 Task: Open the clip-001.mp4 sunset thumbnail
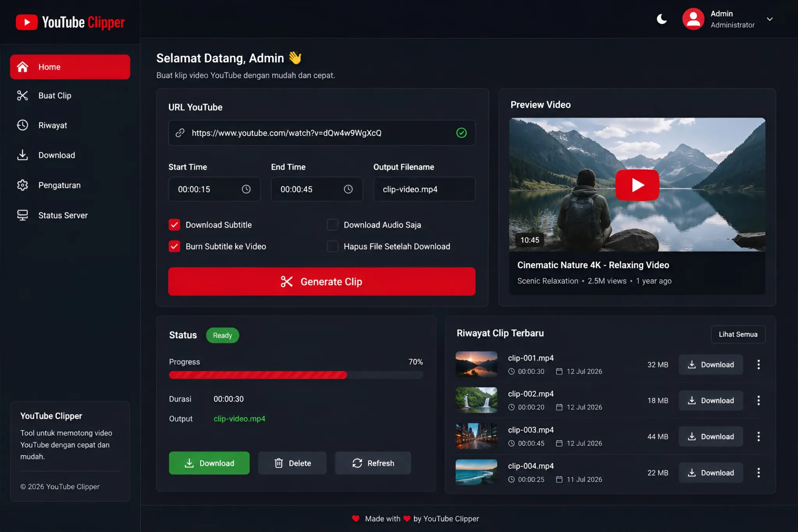476,364
